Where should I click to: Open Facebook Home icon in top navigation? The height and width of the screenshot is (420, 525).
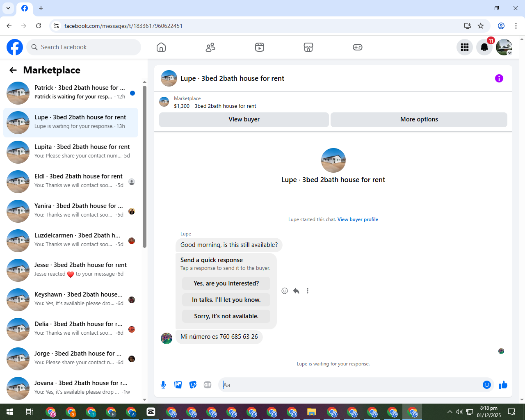point(161,47)
